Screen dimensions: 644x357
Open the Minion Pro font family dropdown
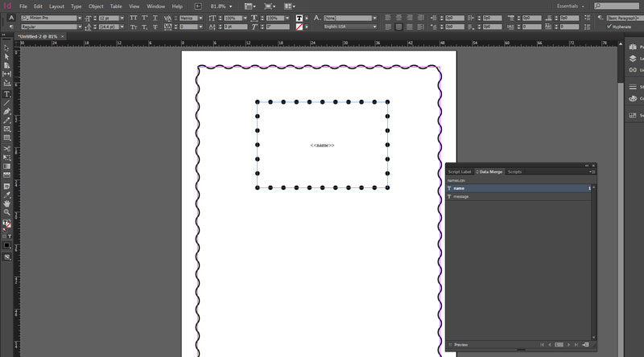coord(79,18)
